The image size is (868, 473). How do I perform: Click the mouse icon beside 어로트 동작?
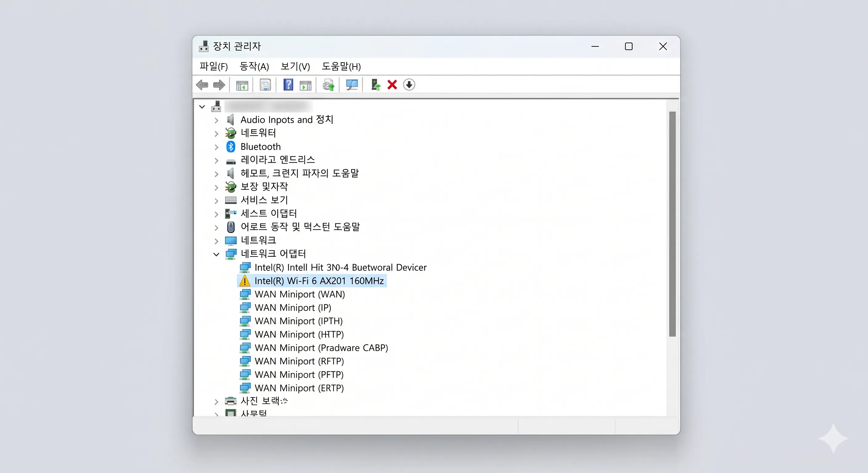click(x=231, y=227)
